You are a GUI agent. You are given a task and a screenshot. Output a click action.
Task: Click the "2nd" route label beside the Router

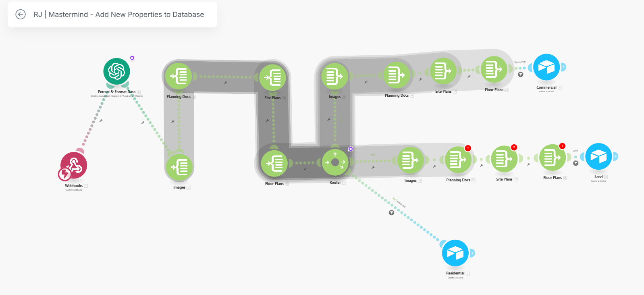coord(373,155)
